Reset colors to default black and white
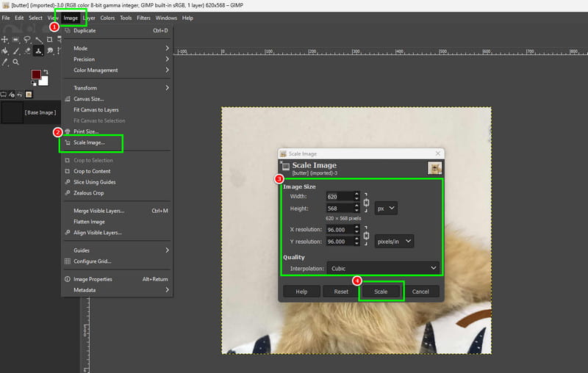Image resolution: width=588 pixels, height=373 pixels. pos(34,84)
